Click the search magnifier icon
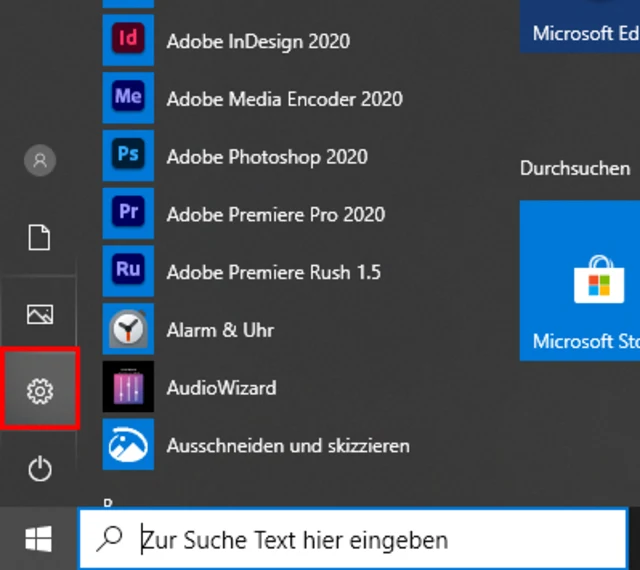The width and height of the screenshot is (640, 570). pos(109,540)
